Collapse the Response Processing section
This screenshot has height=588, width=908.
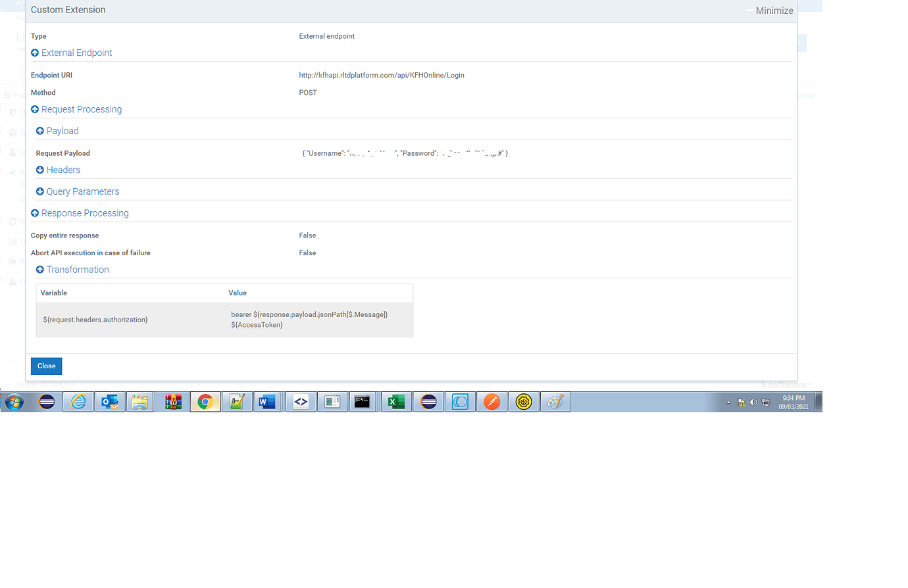click(80, 213)
